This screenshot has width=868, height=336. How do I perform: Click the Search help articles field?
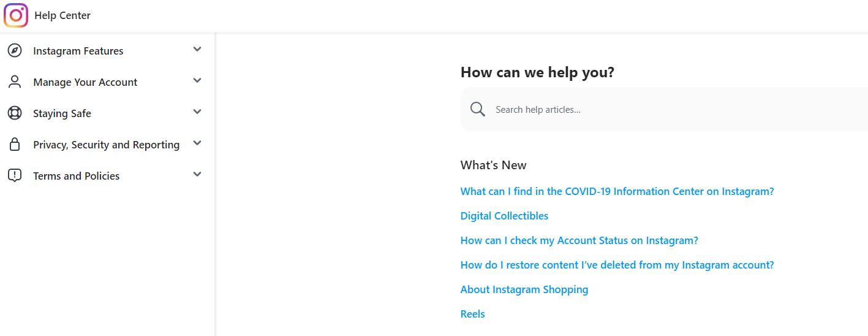664,109
